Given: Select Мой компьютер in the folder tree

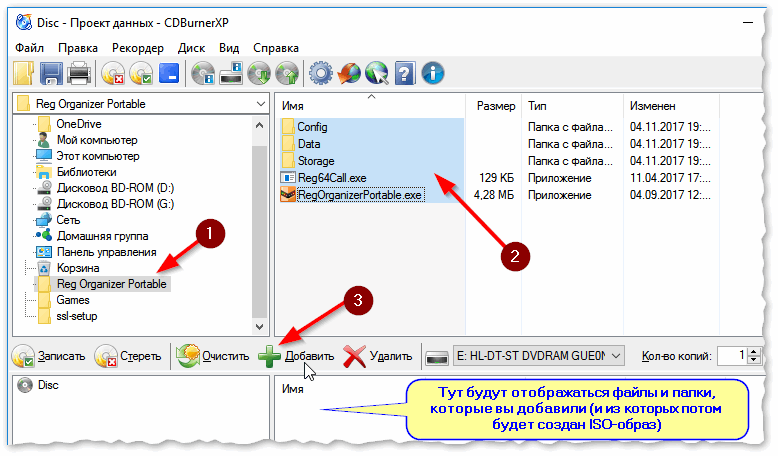Looking at the screenshot, I should point(97,140).
